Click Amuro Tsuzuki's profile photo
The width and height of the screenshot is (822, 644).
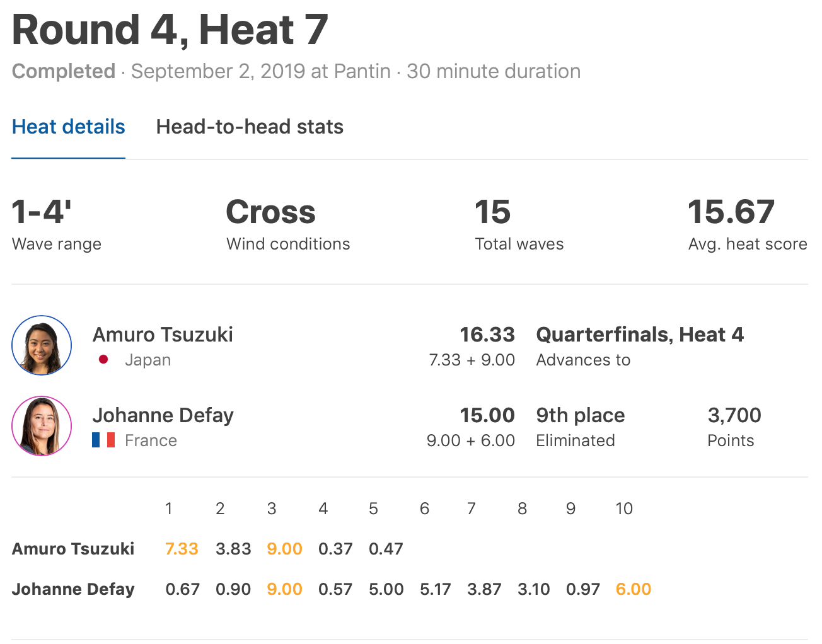(42, 345)
